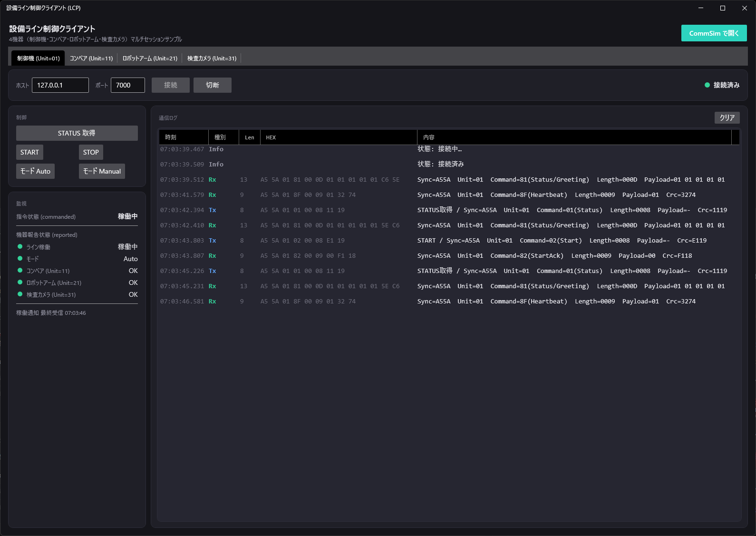Click the 検査カメラ (Unit=31) OK value
The width and height of the screenshot is (756, 536).
click(x=133, y=294)
